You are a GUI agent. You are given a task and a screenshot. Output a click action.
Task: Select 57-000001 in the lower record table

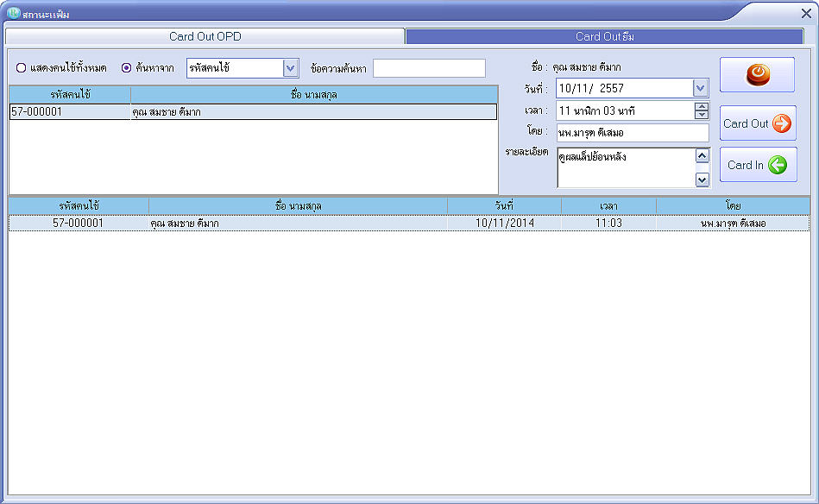click(x=79, y=223)
